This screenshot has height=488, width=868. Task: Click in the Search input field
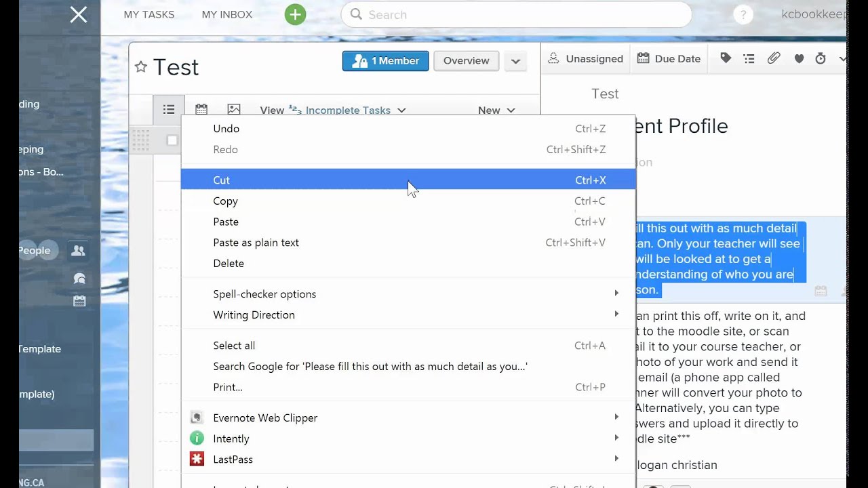517,14
